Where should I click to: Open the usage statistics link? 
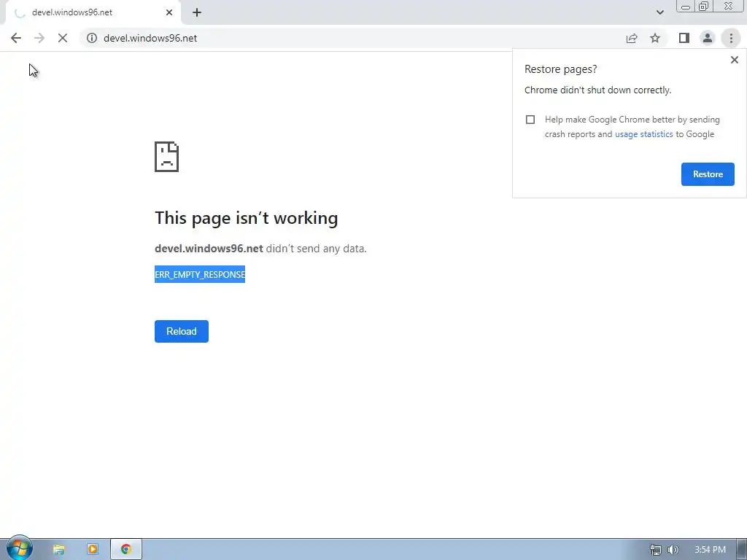coord(643,134)
